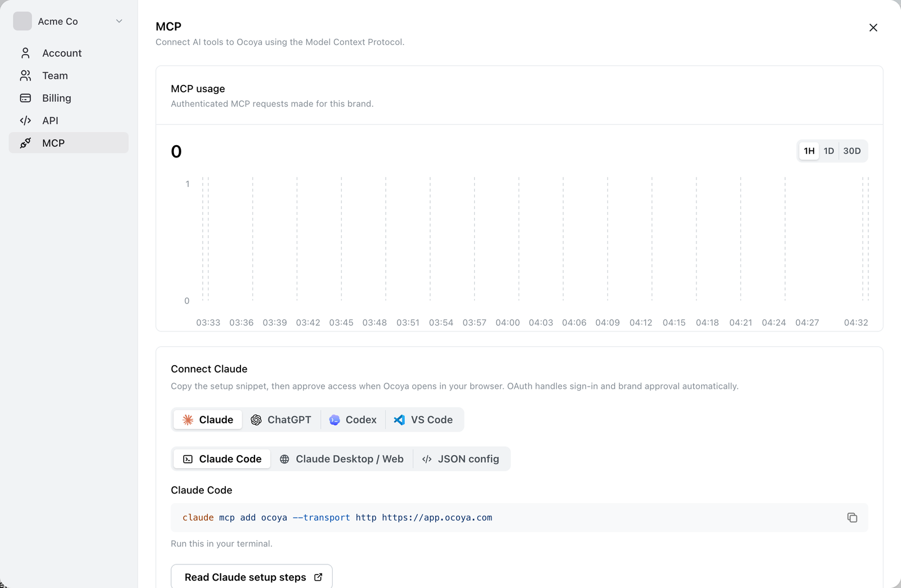Click the ChatGPT logo icon
This screenshot has height=588, width=901.
(x=256, y=420)
